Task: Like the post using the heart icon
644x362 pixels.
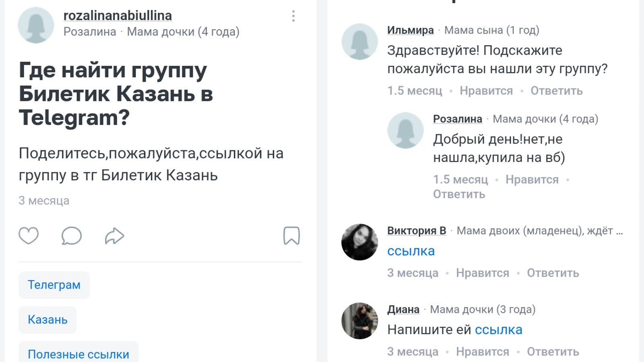Action: 29,237
